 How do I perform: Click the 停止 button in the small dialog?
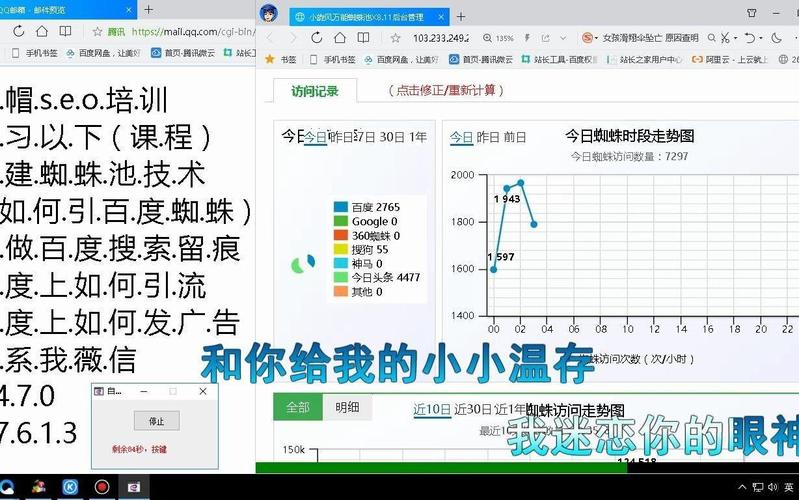click(156, 420)
